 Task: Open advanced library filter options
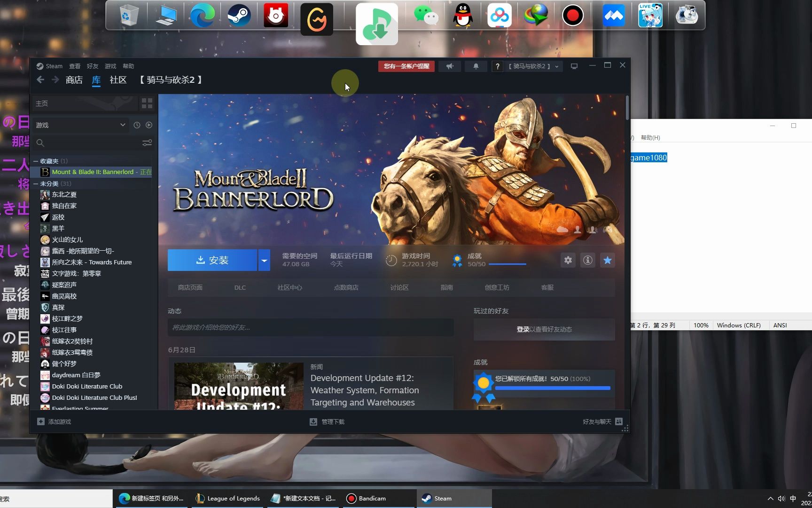click(x=147, y=143)
